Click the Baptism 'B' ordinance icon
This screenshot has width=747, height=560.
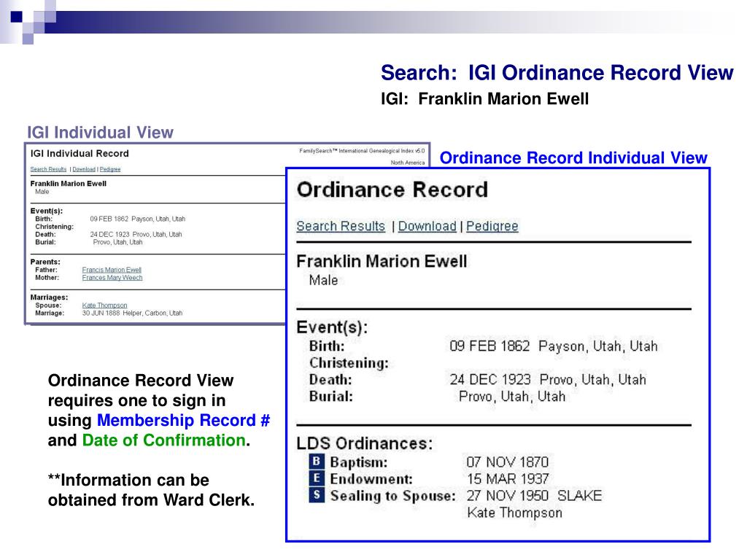click(x=317, y=461)
